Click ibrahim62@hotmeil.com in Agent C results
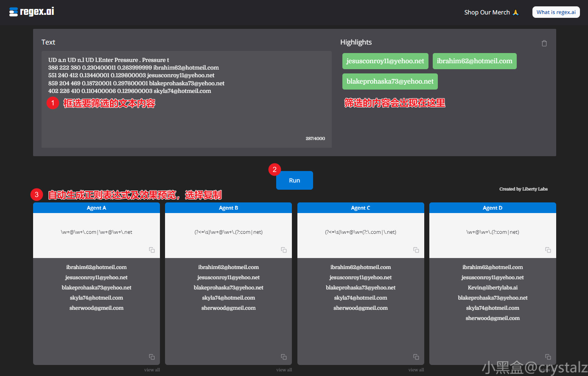The height and width of the screenshot is (376, 588). pyautogui.click(x=361, y=267)
